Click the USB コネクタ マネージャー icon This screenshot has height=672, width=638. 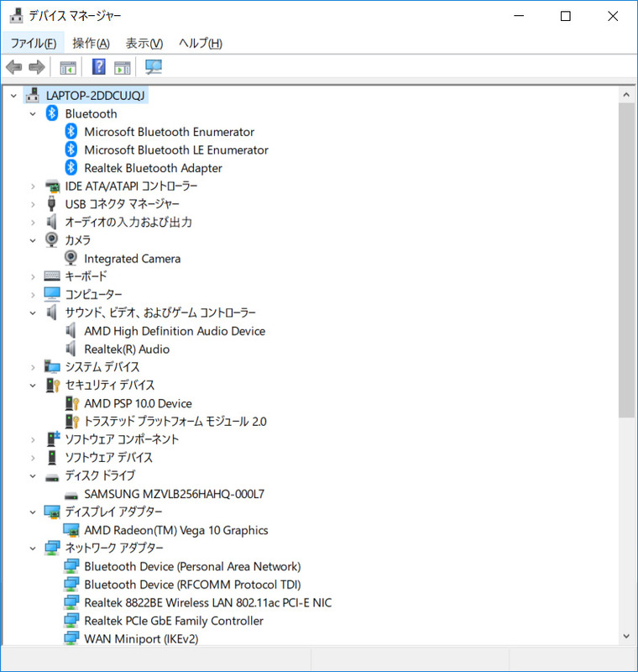(x=51, y=203)
